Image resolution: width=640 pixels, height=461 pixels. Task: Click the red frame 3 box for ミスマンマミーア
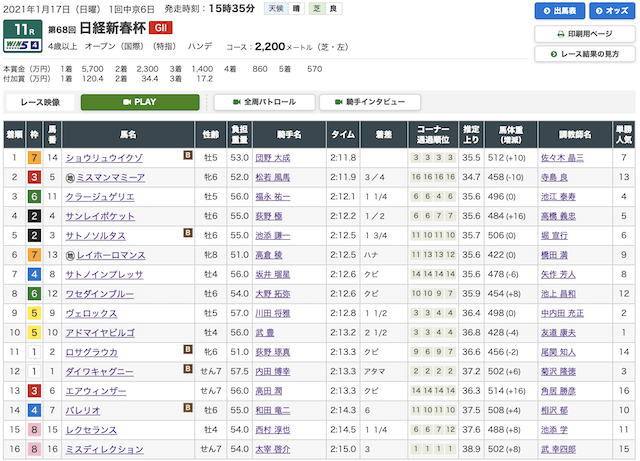click(x=34, y=177)
